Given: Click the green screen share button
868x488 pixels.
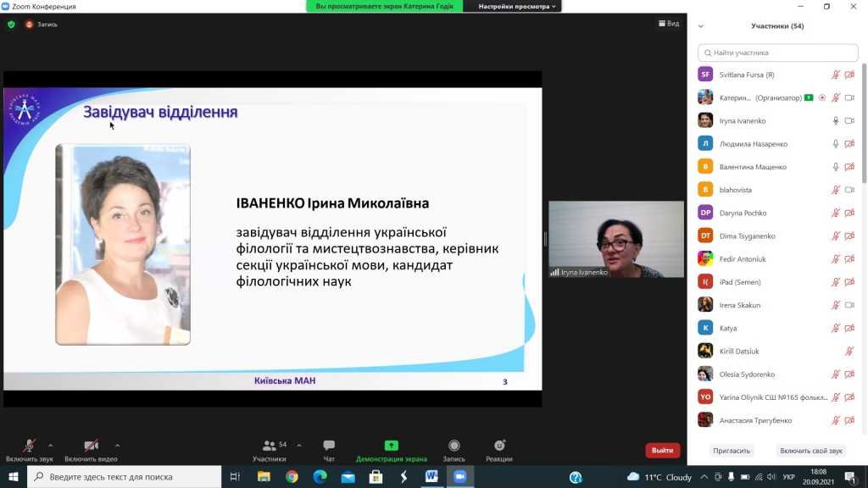Looking at the screenshot, I should (x=391, y=446).
